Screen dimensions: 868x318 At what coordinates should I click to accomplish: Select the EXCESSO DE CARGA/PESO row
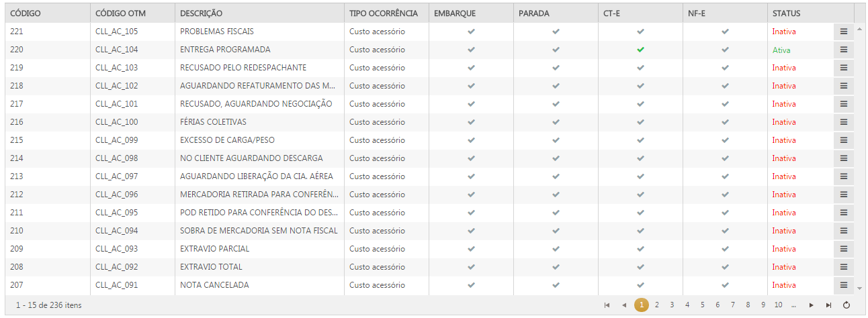pyautogui.click(x=227, y=140)
